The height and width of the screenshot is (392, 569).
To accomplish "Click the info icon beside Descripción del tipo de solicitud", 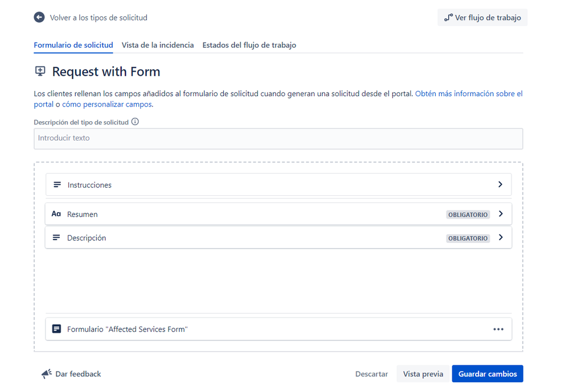I will click(135, 122).
